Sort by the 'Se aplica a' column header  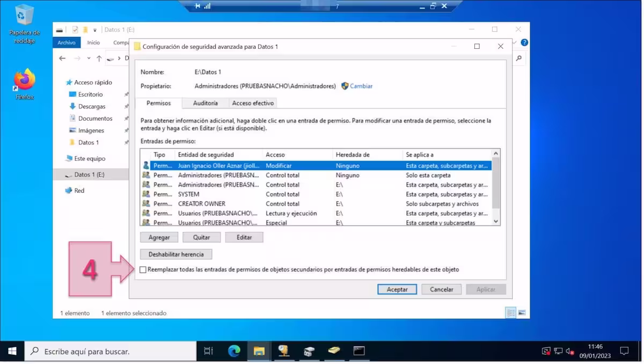[447, 155]
